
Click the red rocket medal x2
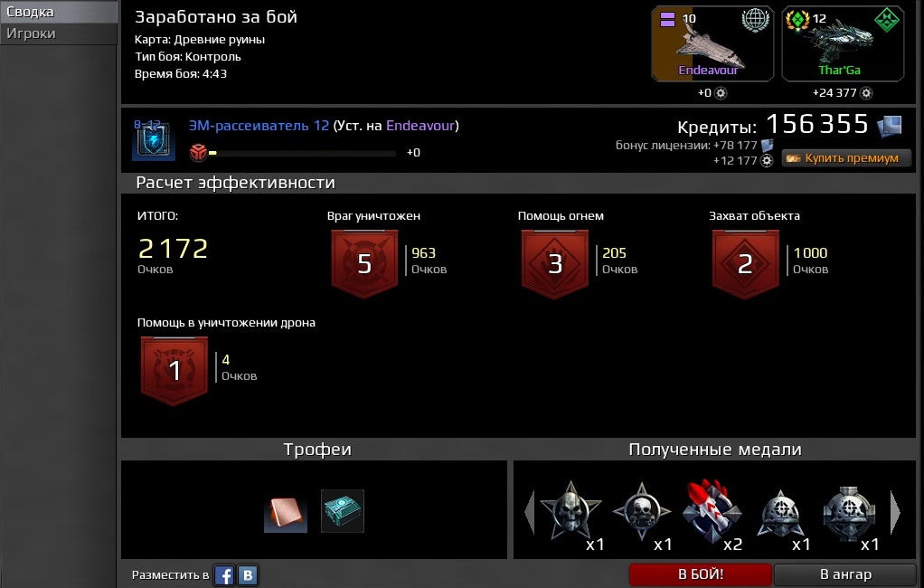coord(712,511)
